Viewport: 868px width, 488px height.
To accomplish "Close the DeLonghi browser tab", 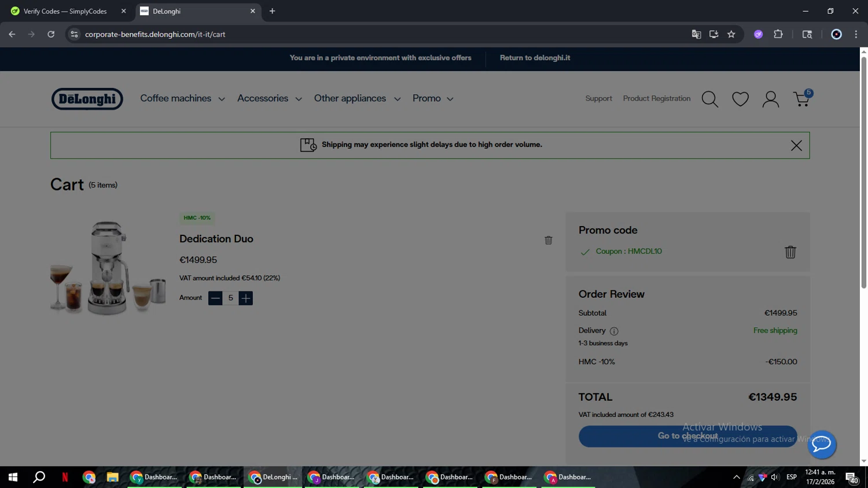I will [x=252, y=11].
